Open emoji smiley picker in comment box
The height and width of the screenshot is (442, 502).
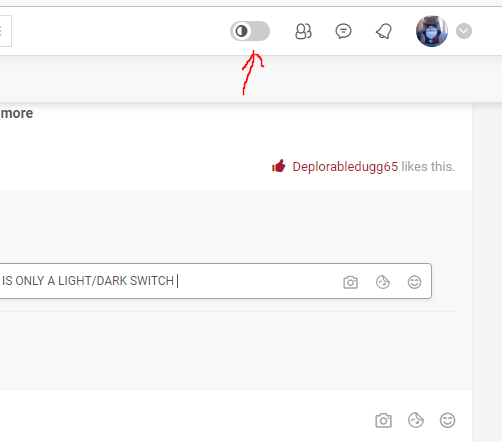[414, 282]
